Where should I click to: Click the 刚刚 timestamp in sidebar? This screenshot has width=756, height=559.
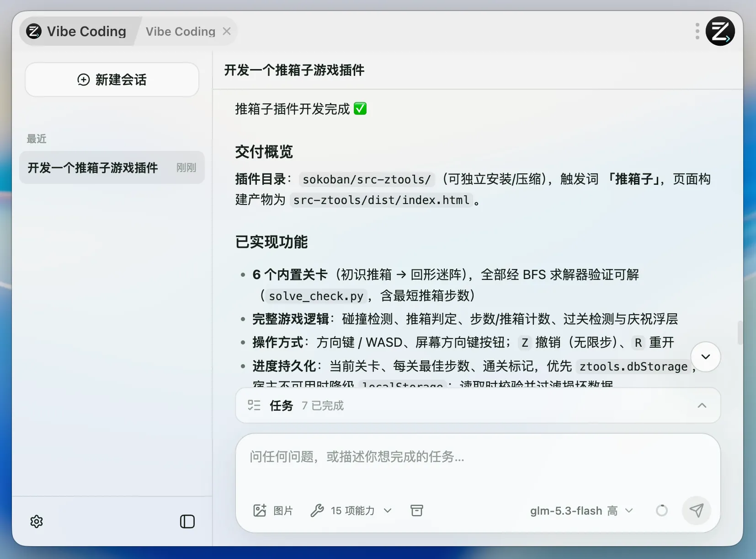[186, 168]
